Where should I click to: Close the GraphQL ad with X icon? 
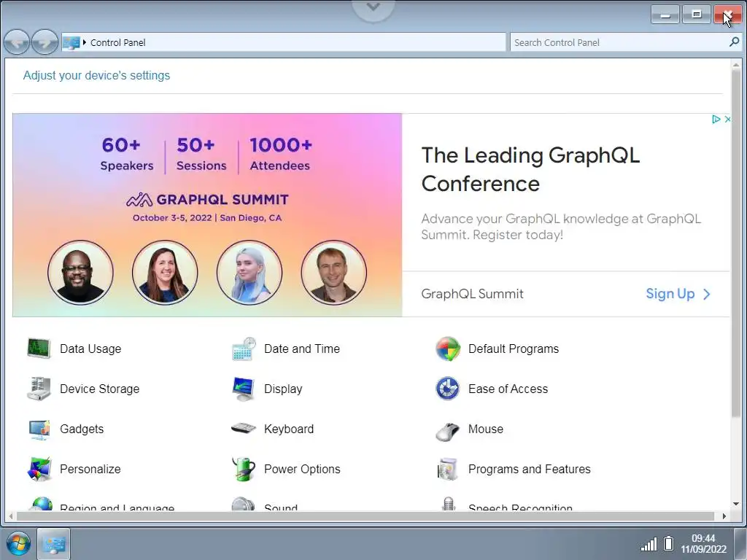pos(727,119)
